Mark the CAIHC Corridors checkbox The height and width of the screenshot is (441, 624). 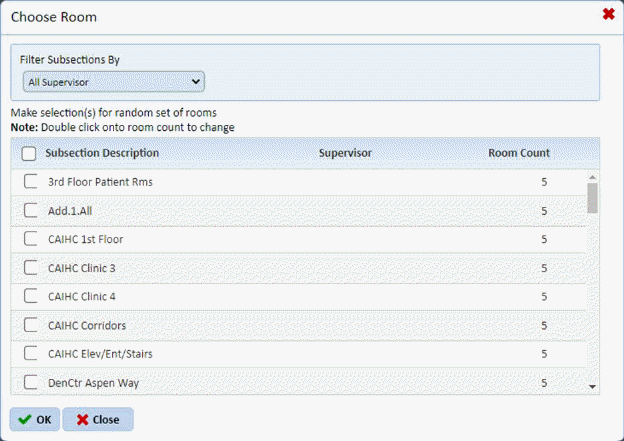pyautogui.click(x=31, y=325)
